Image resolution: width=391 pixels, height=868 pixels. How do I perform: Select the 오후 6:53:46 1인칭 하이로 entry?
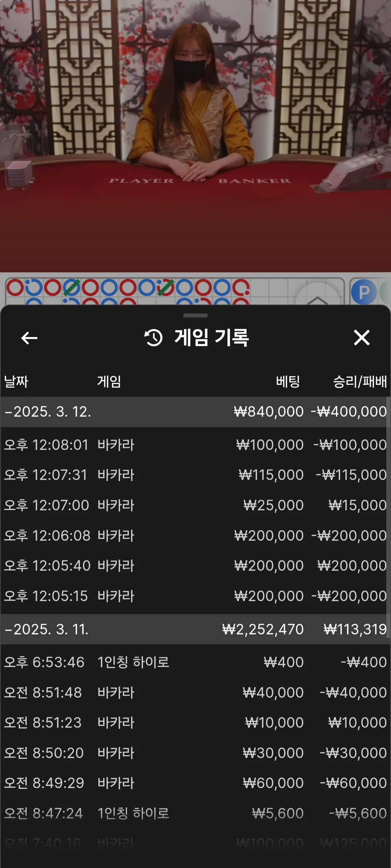tap(195, 662)
